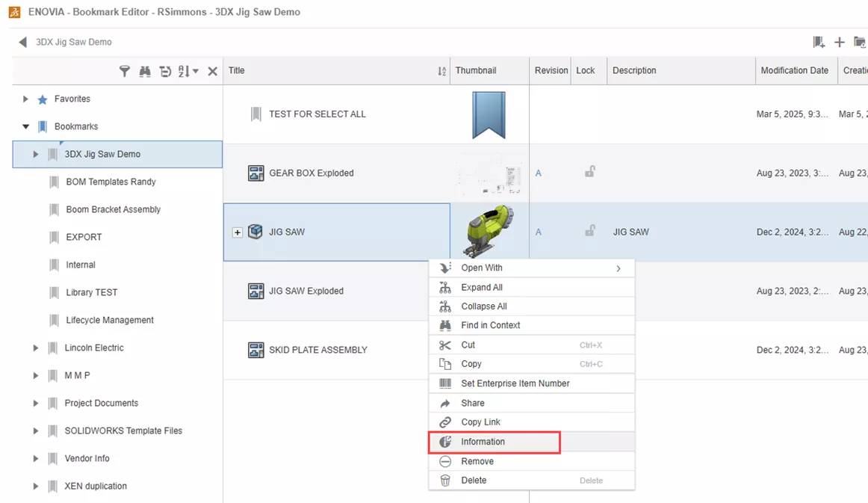Click the back arrow next to 3DX Jig Saw Demo
This screenshot has height=503, width=868.
tap(21, 43)
